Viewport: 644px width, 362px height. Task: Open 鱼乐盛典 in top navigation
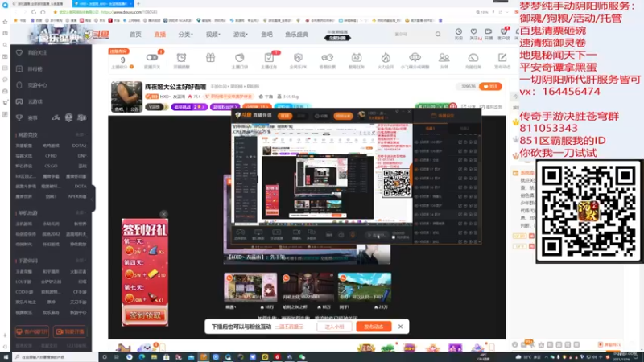[x=296, y=35]
